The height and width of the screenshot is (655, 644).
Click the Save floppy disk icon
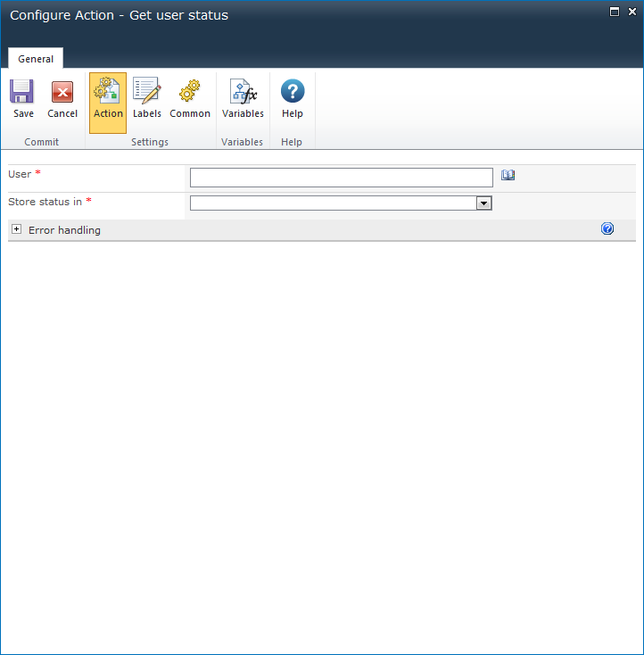point(22,91)
